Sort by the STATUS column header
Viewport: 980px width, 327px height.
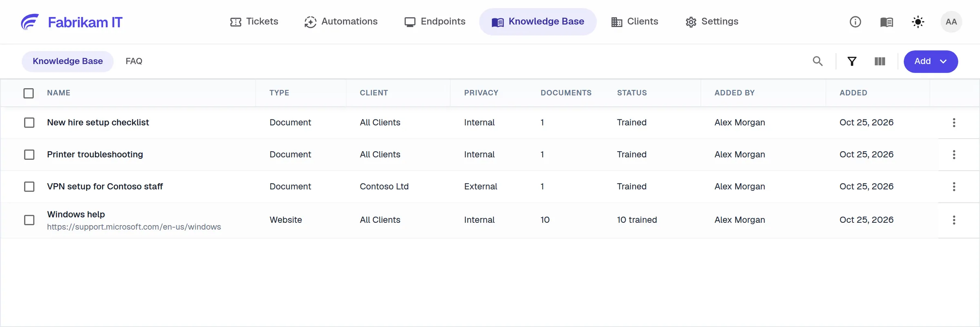click(632, 93)
